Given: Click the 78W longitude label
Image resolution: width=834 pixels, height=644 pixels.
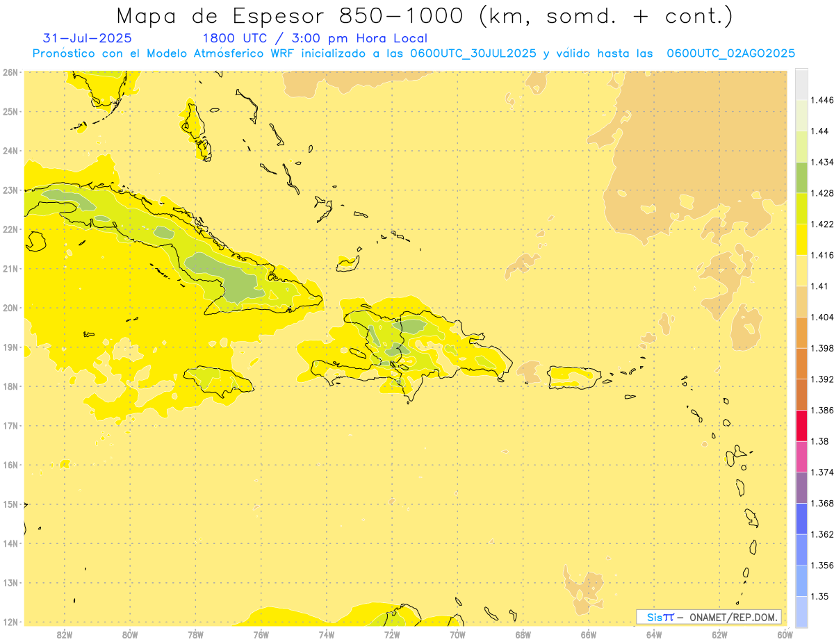Looking at the screenshot, I should coord(195,634).
